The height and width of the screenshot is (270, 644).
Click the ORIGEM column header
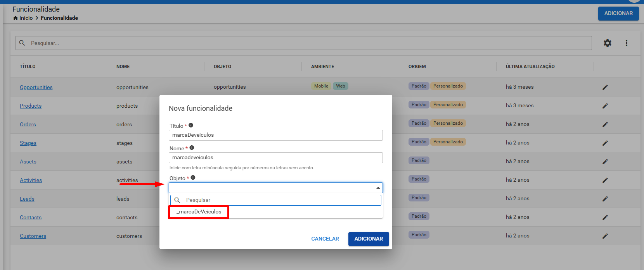(417, 67)
